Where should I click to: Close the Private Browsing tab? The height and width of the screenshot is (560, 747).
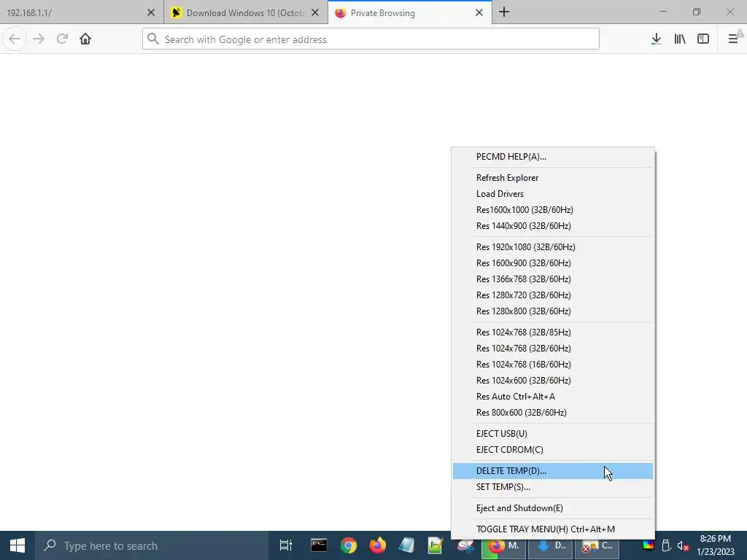click(x=479, y=13)
